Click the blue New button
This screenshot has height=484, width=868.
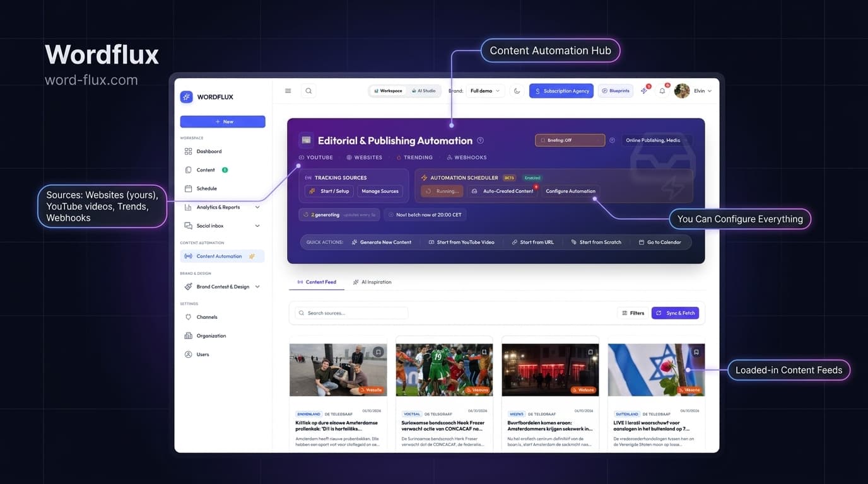(223, 122)
